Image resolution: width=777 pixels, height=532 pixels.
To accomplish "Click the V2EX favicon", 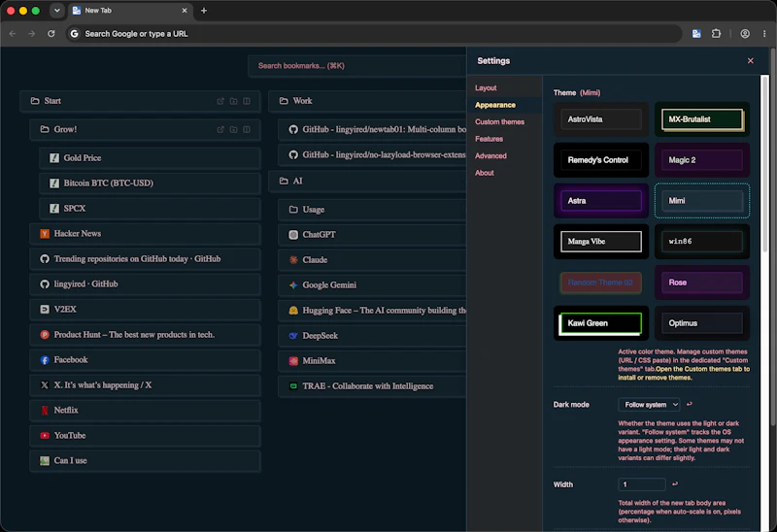I will (x=45, y=310).
